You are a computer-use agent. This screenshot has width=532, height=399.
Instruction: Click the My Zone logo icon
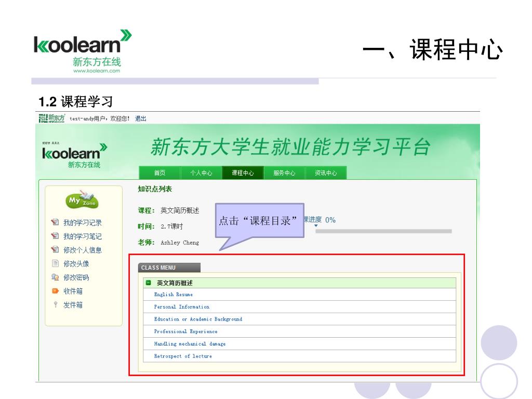[x=82, y=199]
